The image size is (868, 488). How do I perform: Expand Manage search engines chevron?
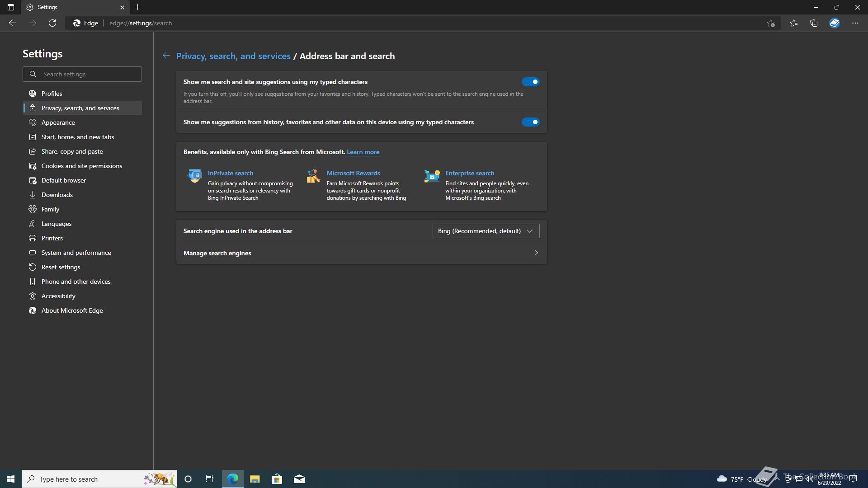[536, 253]
